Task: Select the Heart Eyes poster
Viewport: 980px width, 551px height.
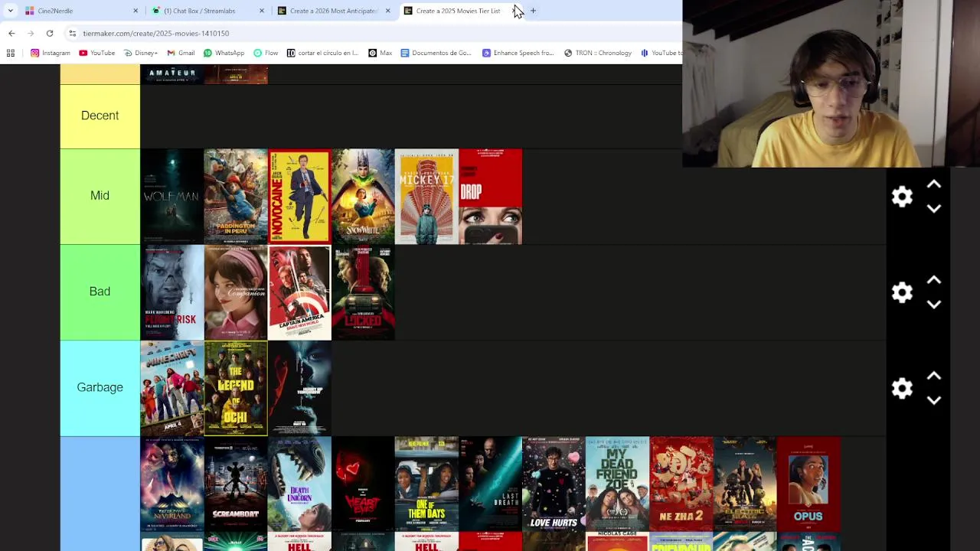Action: coord(363,484)
